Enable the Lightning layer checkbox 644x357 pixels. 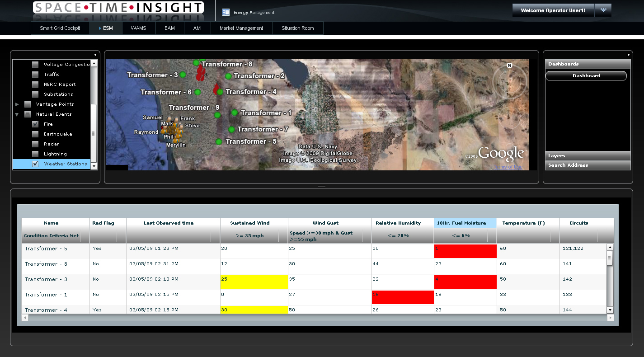pos(35,154)
